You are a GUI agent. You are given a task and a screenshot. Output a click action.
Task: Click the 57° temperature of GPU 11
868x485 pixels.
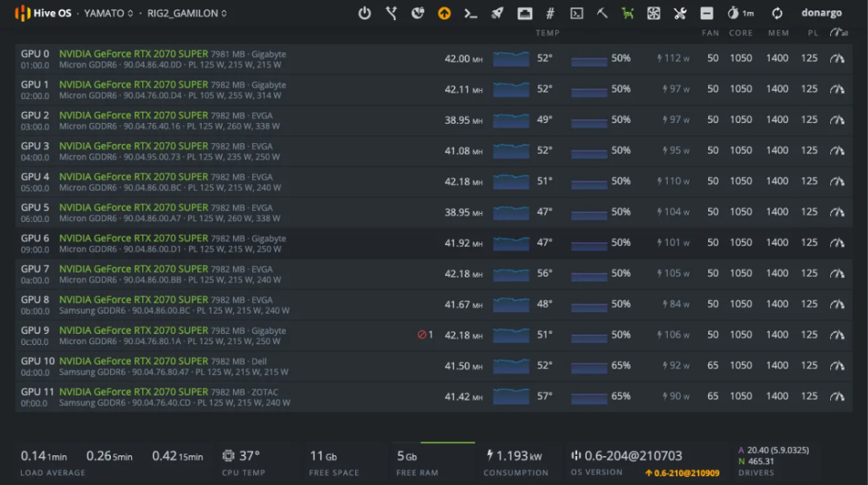(545, 397)
